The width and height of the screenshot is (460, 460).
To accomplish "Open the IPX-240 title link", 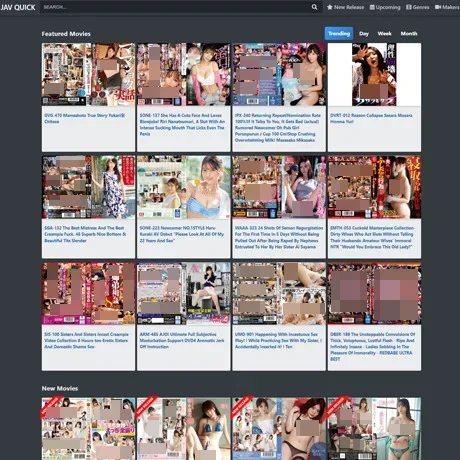I will click(278, 128).
